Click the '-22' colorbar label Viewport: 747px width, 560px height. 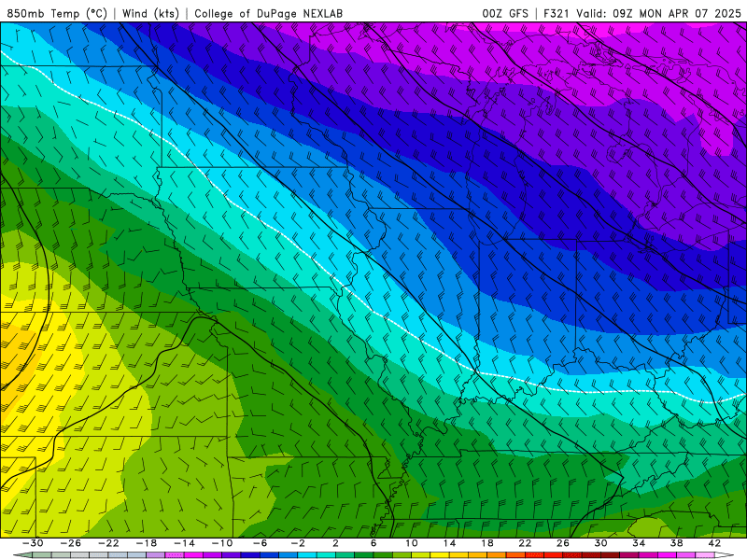point(108,543)
